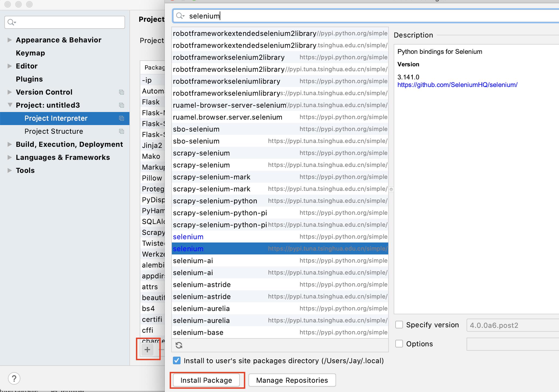Select sbo-selenium from tsinghua mirror
The image size is (559, 392).
point(280,141)
